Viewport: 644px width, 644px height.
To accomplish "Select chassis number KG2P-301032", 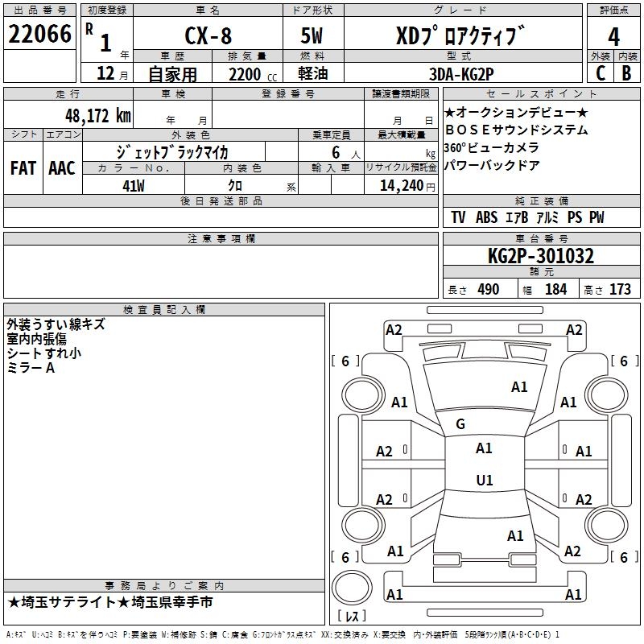I will click(541, 256).
